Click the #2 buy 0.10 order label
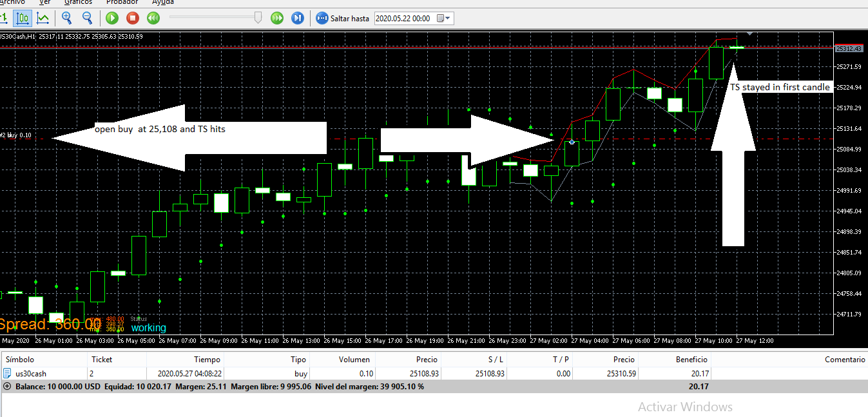868x417 pixels. [x=15, y=135]
